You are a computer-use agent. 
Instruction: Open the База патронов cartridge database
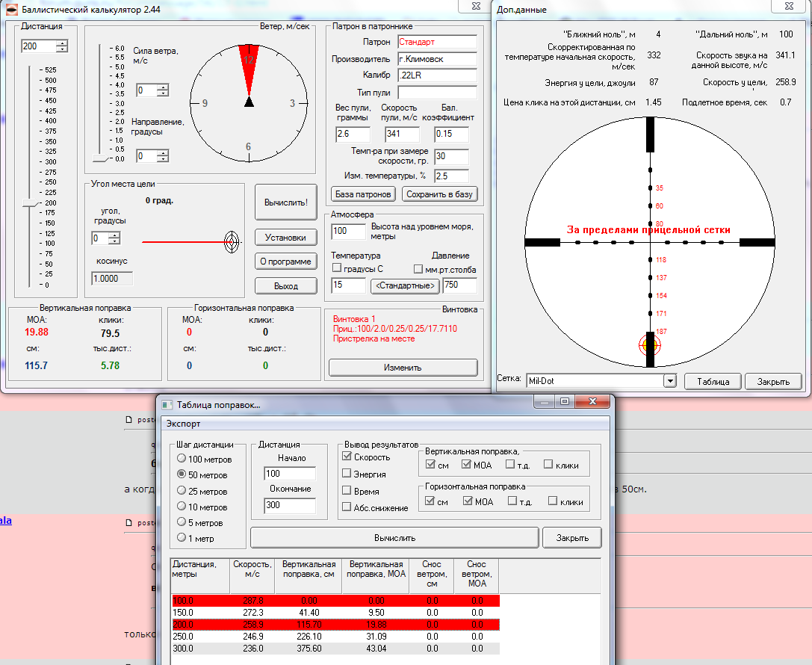363,194
